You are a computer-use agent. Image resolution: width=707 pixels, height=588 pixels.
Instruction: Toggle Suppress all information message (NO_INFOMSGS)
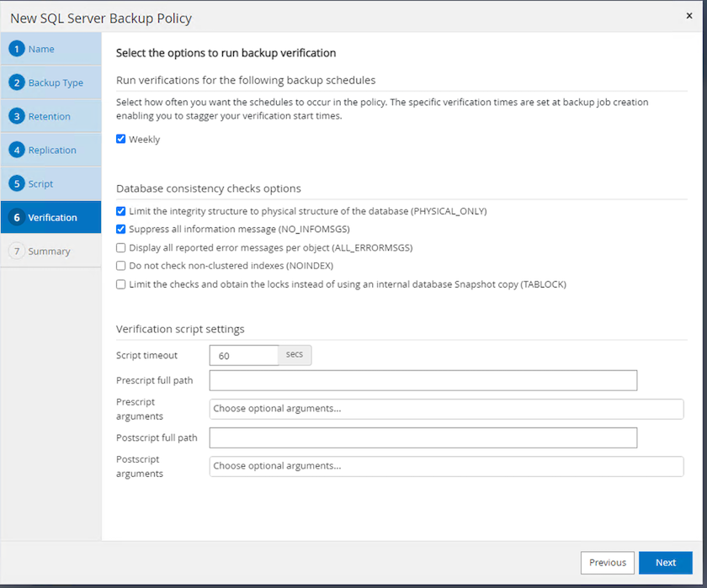coord(121,229)
